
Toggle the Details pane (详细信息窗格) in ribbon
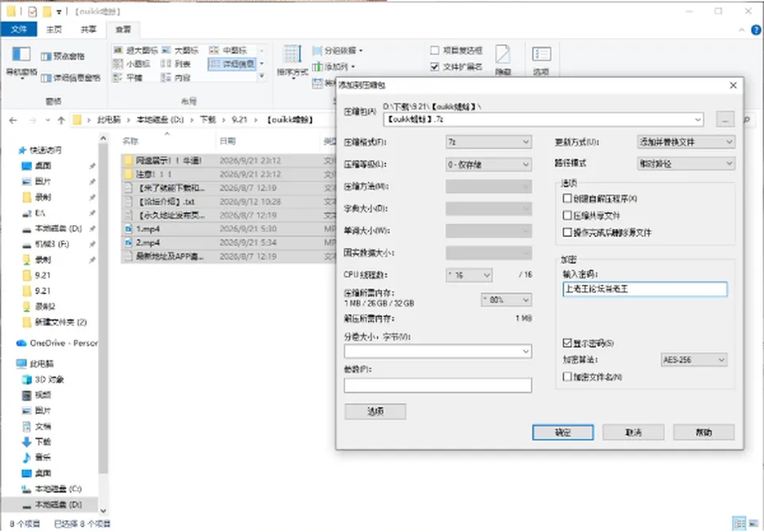71,78
